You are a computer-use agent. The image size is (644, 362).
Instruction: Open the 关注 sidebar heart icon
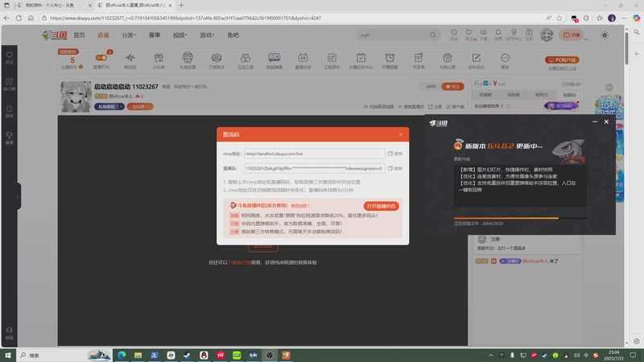pyautogui.click(x=9, y=57)
